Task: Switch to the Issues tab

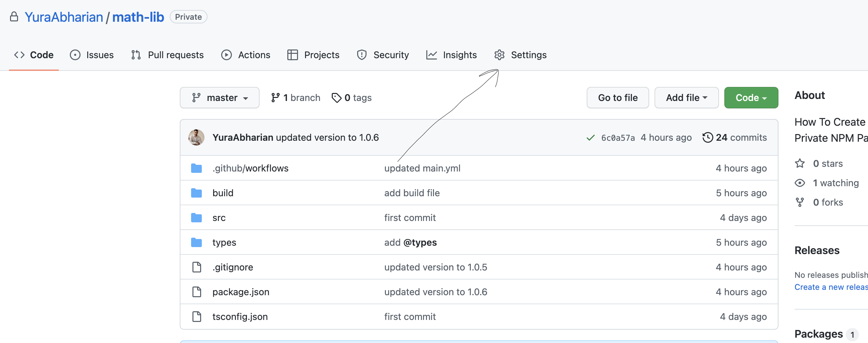Action: pos(92,55)
